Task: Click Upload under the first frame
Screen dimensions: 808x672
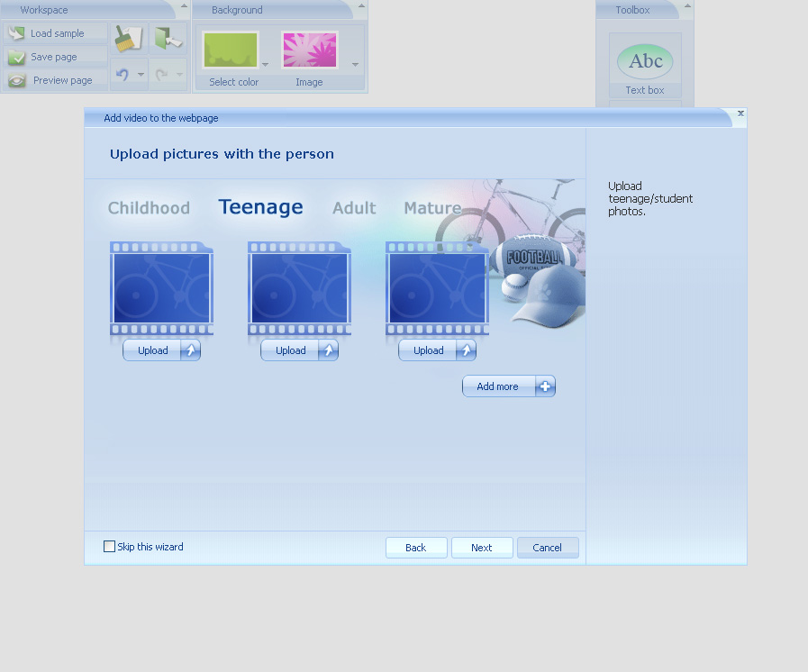Action: pyautogui.click(x=161, y=350)
